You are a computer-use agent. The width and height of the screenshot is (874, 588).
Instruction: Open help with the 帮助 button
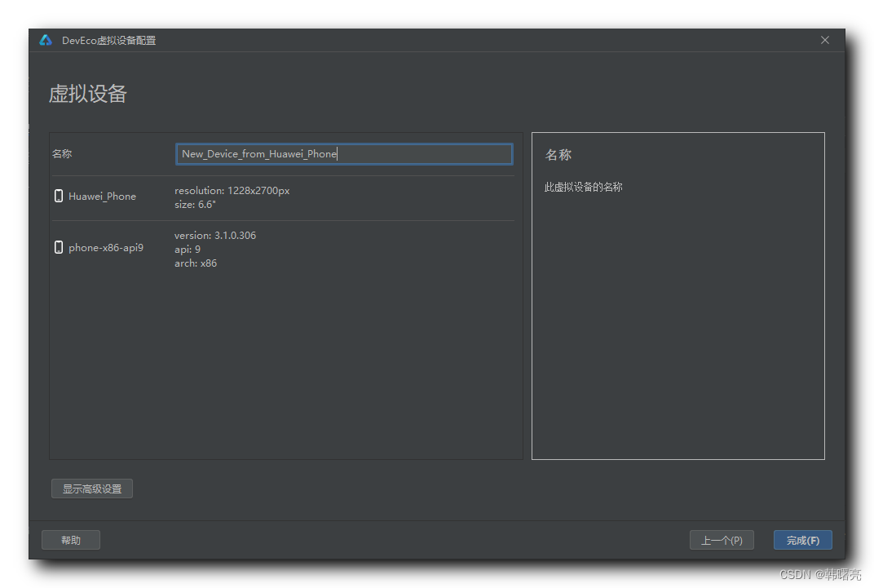71,540
